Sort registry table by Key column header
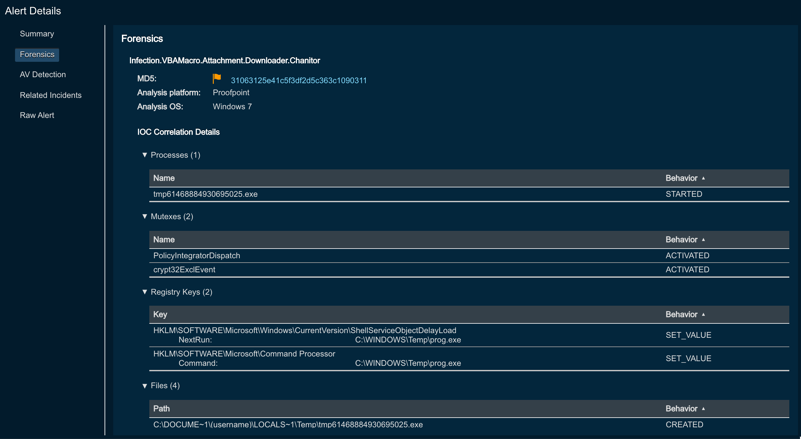 pos(160,315)
